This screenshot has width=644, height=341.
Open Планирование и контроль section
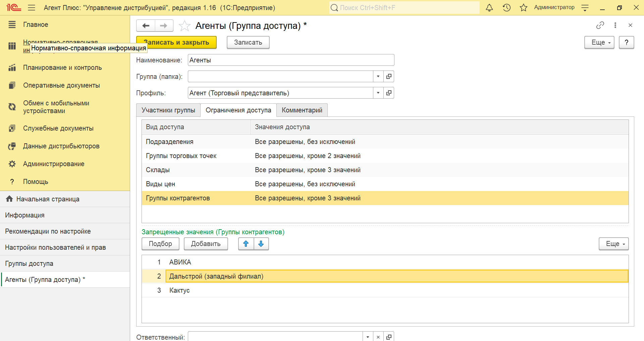[x=62, y=67]
